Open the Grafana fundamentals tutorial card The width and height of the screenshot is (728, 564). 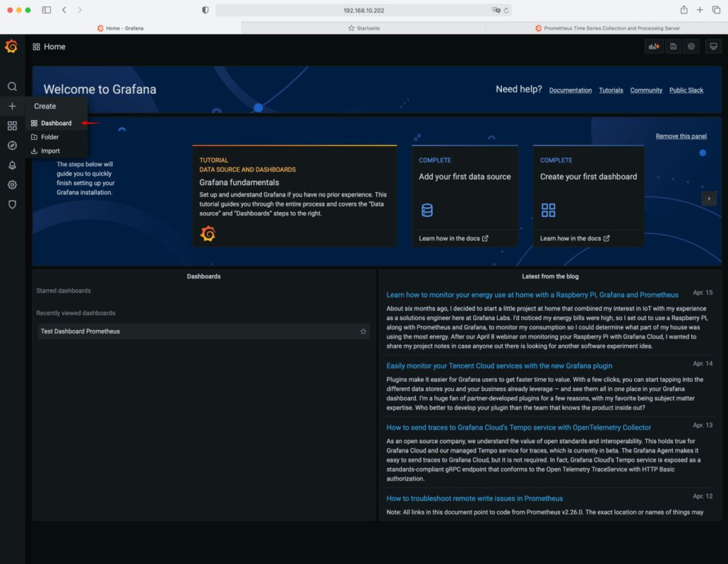pos(294,196)
